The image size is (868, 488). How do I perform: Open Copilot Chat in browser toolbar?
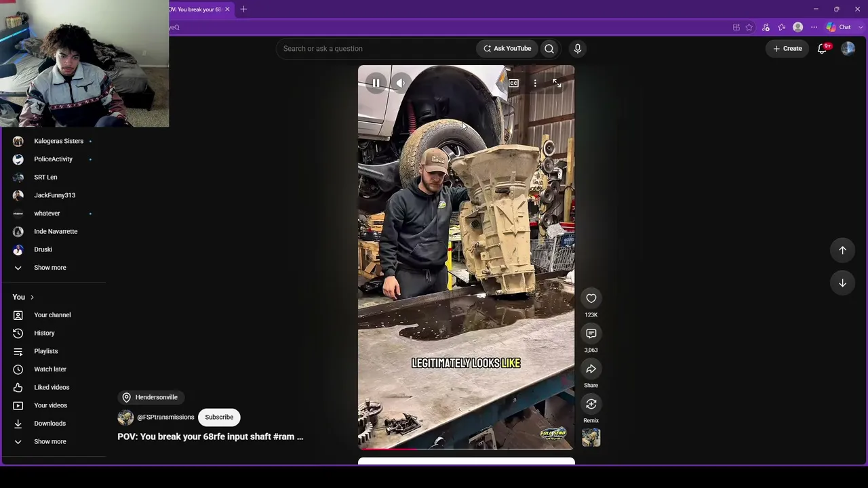839,27
